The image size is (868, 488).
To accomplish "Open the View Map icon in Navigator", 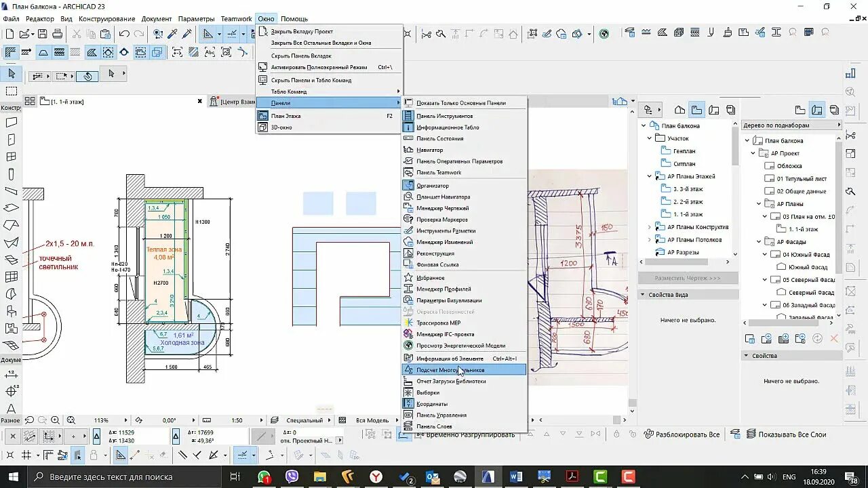I will coord(696,110).
